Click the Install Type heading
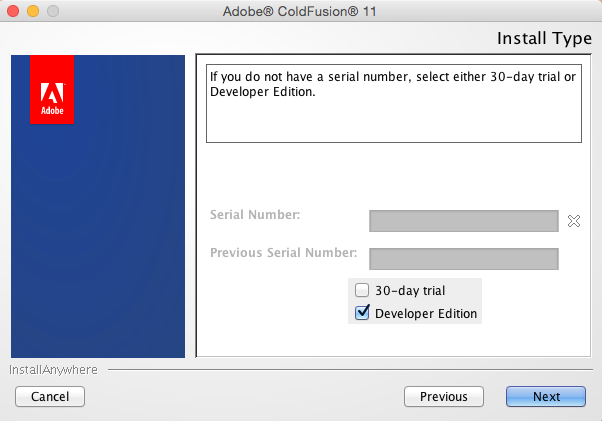602x421 pixels. [544, 39]
